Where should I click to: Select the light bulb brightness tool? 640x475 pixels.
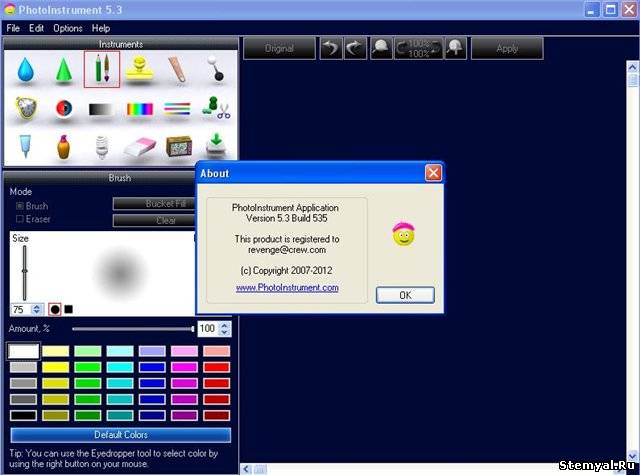102,146
